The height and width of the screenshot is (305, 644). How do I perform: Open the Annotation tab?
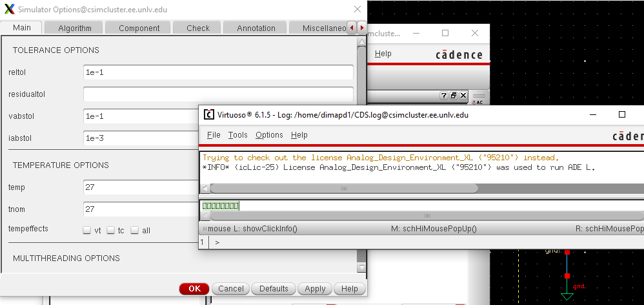click(256, 28)
